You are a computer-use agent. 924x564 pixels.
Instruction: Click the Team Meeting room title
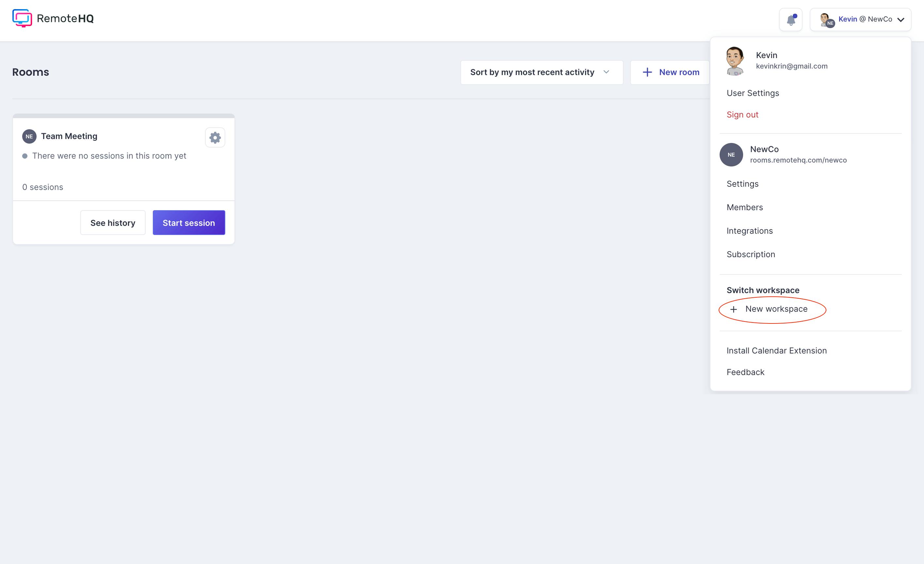(x=69, y=136)
